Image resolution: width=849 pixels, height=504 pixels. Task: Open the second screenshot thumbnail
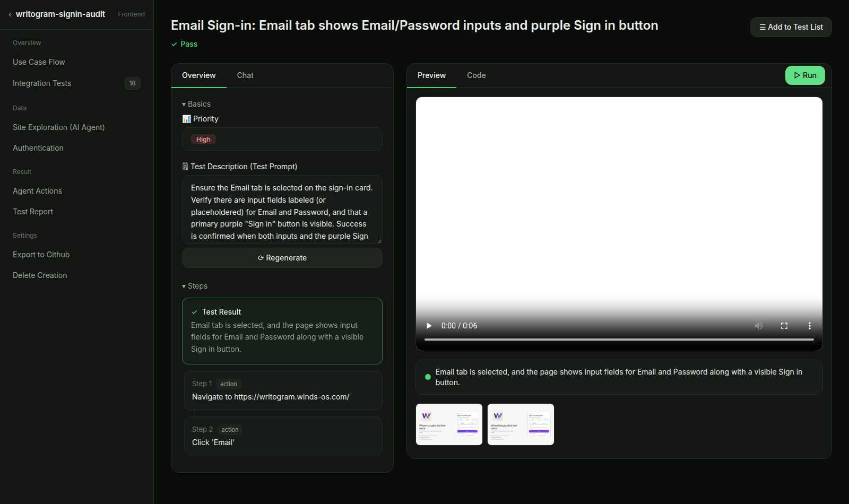tap(521, 424)
